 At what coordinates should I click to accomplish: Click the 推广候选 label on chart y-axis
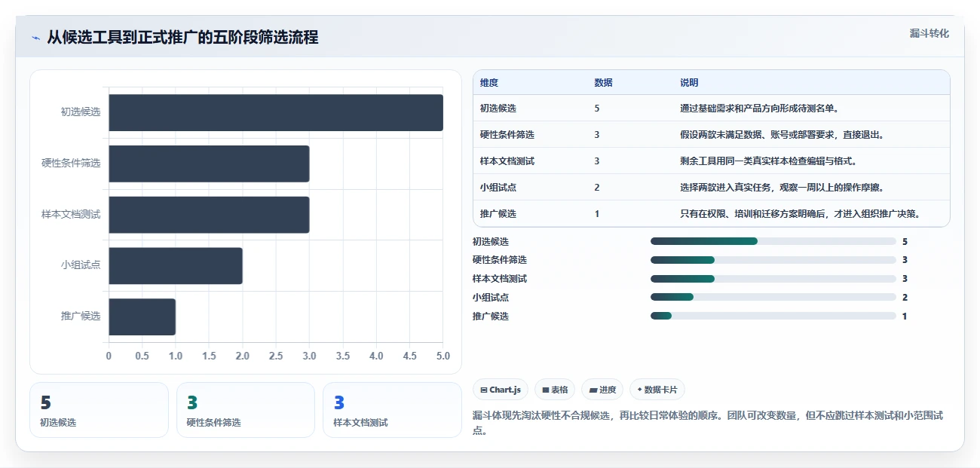point(81,316)
